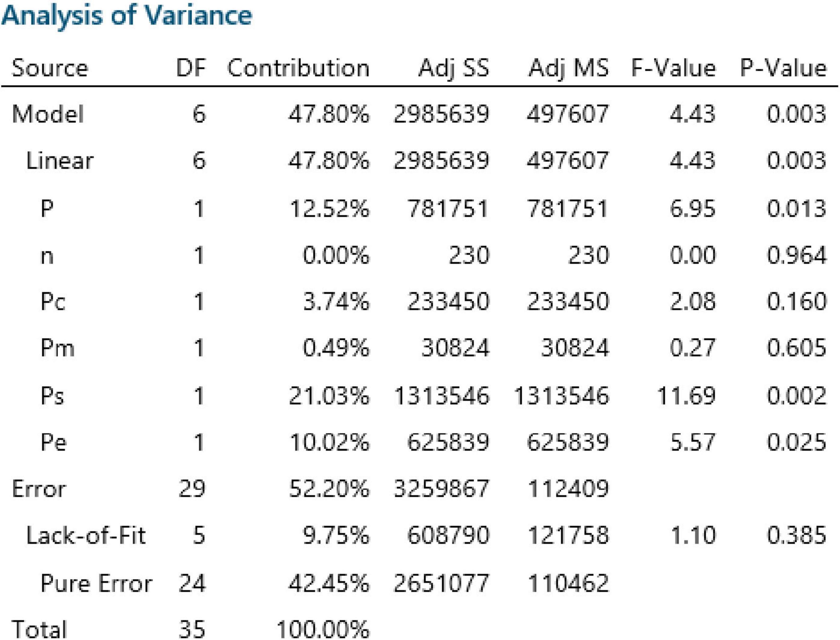The image size is (840, 640).
Task: Select the Linear row label
Action: coord(60,160)
